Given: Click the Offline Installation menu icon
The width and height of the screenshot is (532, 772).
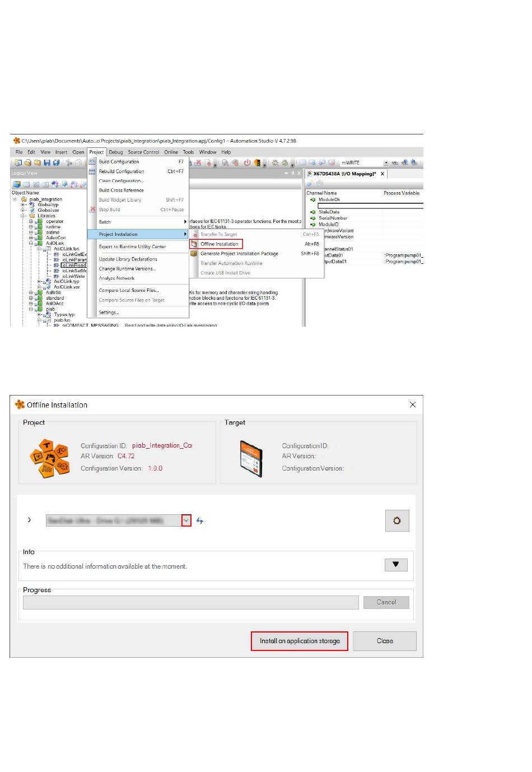Looking at the screenshot, I should click(x=194, y=244).
